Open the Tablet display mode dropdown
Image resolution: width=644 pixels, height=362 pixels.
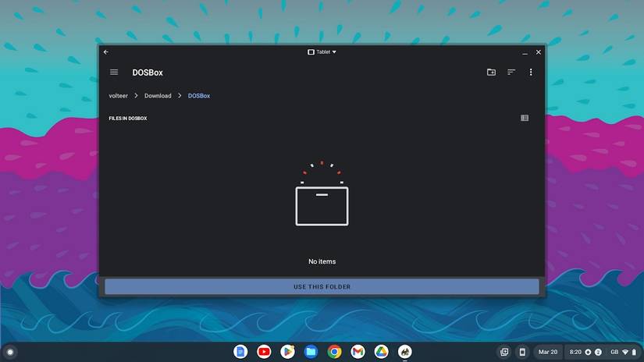[322, 52]
